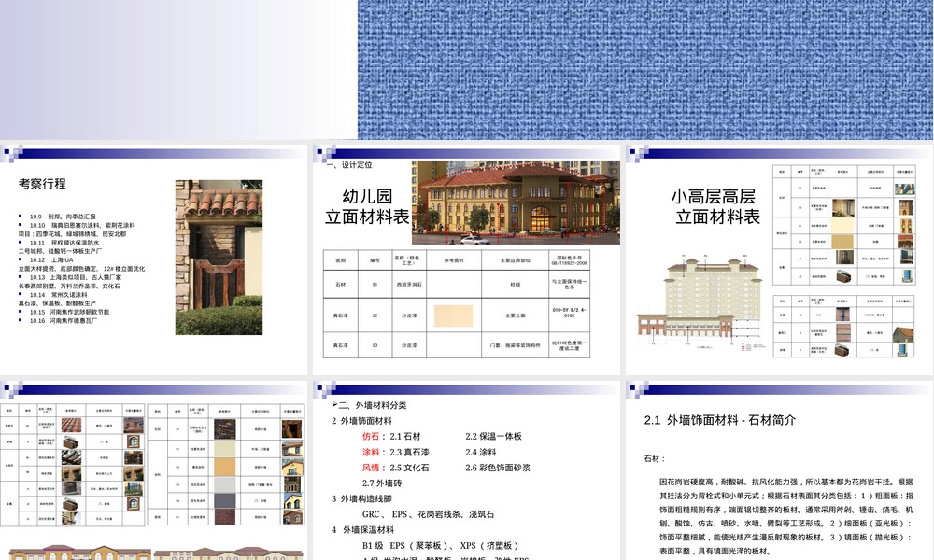The height and width of the screenshot is (560, 934).
Task: Open the blue woven-texture slide
Action: (x=645, y=70)
